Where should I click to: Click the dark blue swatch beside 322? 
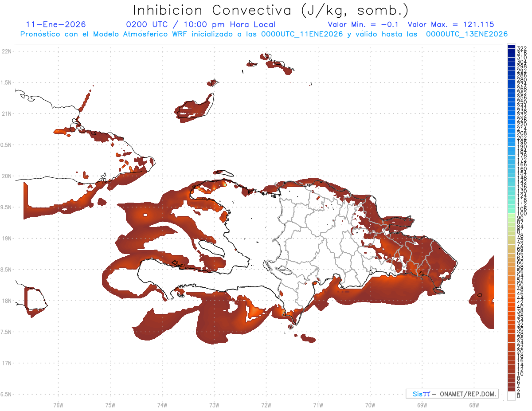(x=511, y=47)
